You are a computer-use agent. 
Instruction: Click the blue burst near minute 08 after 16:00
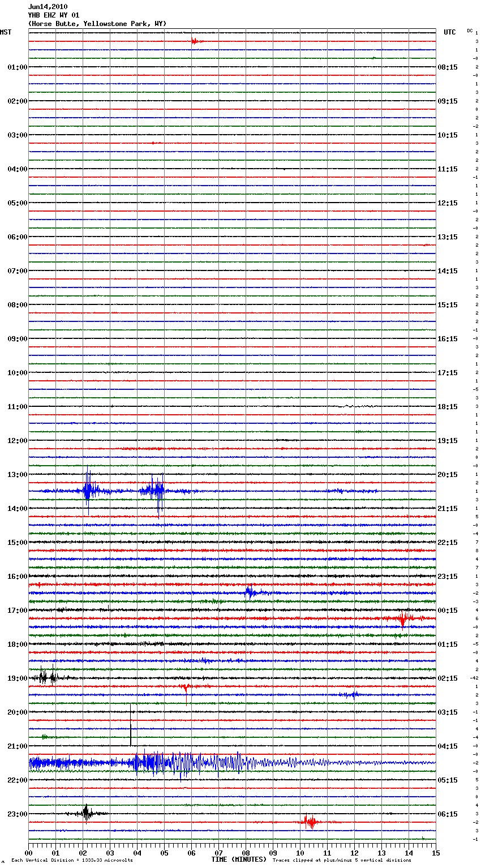[x=250, y=593]
